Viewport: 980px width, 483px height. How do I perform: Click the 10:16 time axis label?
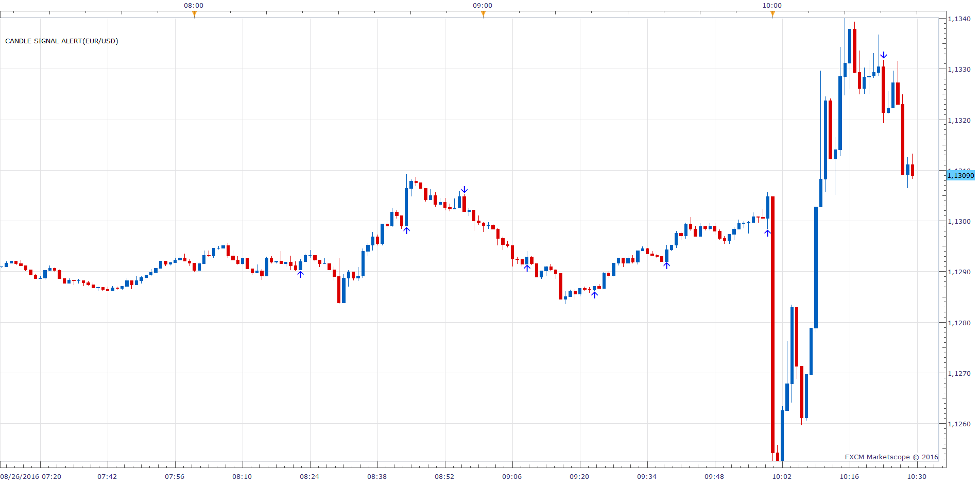[x=849, y=477]
